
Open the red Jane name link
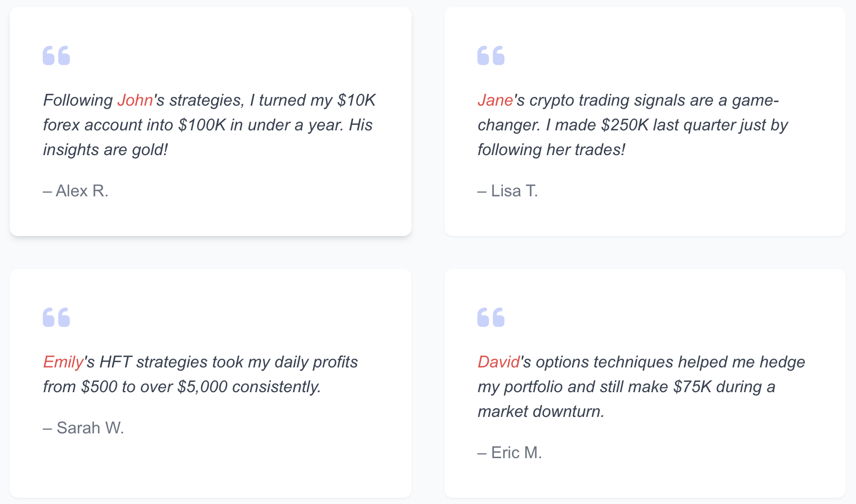(496, 100)
